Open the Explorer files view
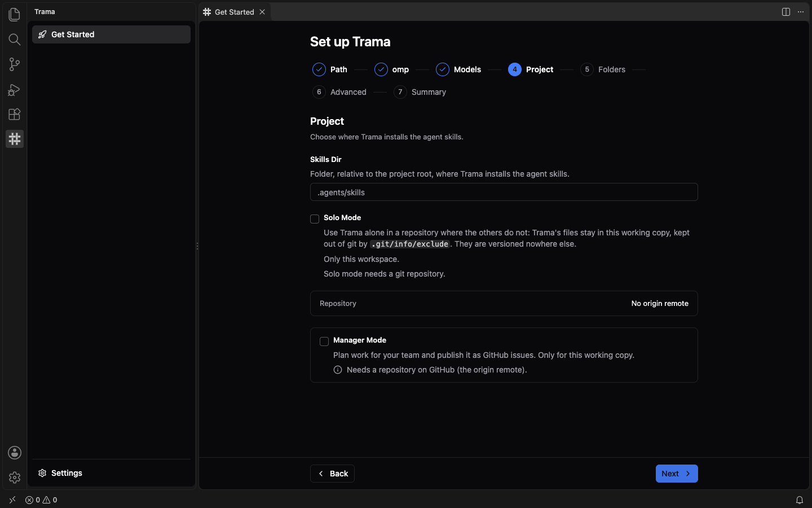This screenshot has width=812, height=508. (x=15, y=14)
